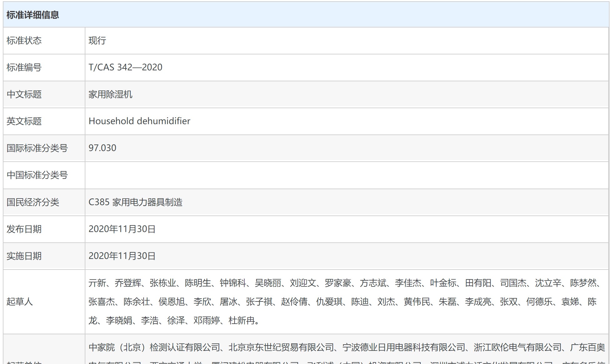
Task: Click the 标准编号 label
Action: 24,68
